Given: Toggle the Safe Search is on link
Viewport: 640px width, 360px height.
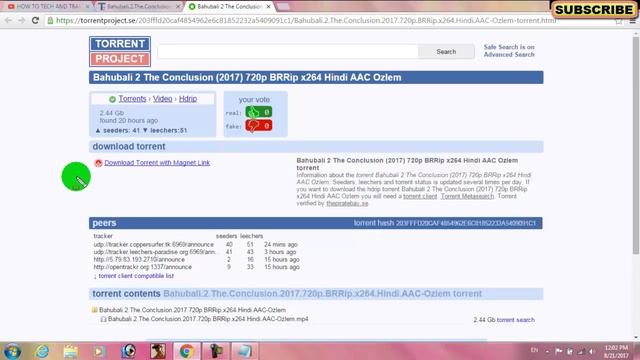Looking at the screenshot, I should (509, 47).
